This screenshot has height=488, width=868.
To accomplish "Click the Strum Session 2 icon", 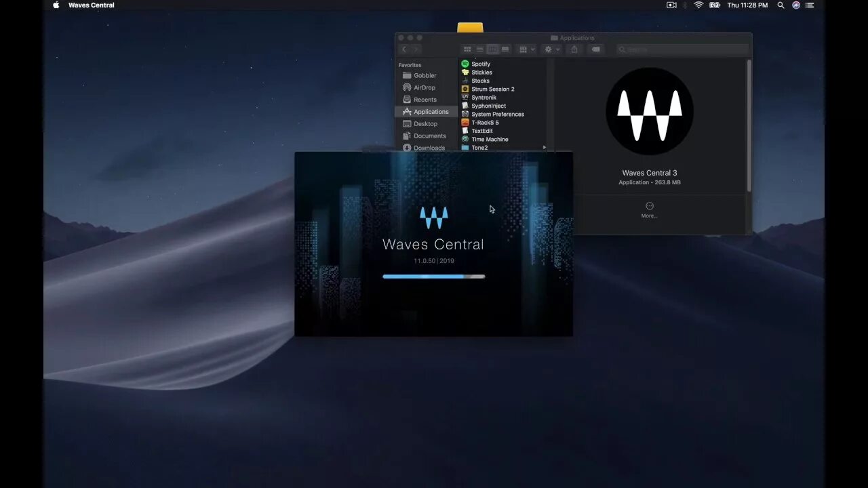I will [x=465, y=89].
